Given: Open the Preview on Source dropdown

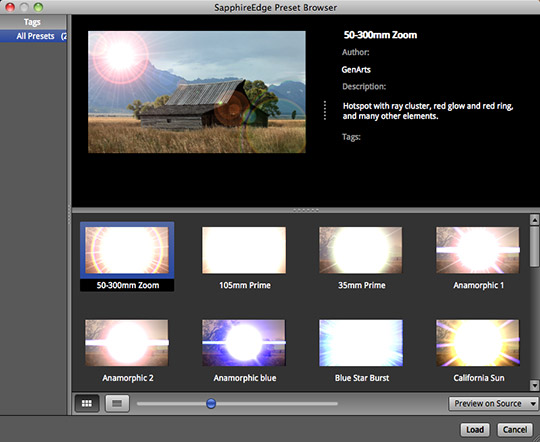Looking at the screenshot, I should [493, 403].
